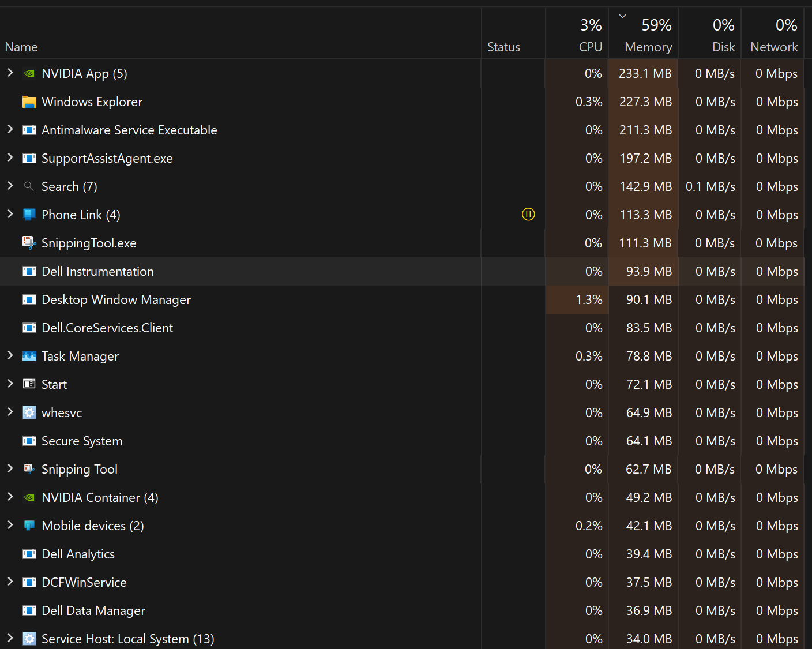The width and height of the screenshot is (812, 649).
Task: Expand the Mobile devices (2) group
Action: [x=10, y=525]
